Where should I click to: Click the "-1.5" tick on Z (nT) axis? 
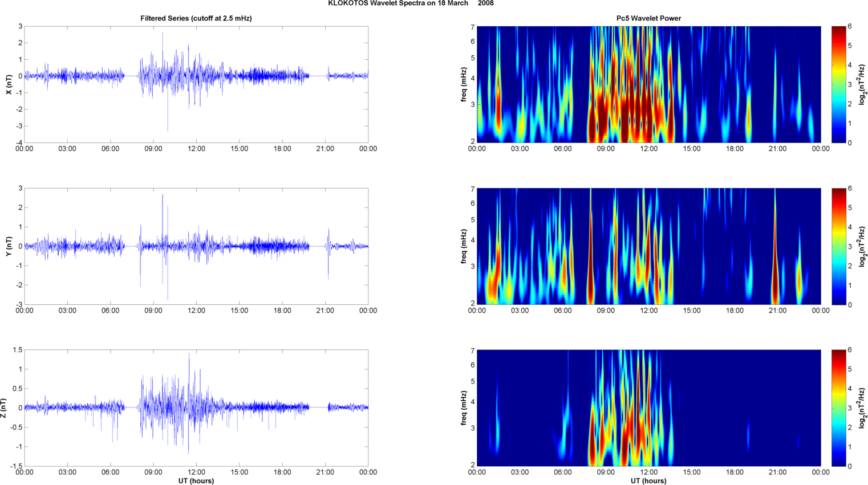[x=17, y=466]
